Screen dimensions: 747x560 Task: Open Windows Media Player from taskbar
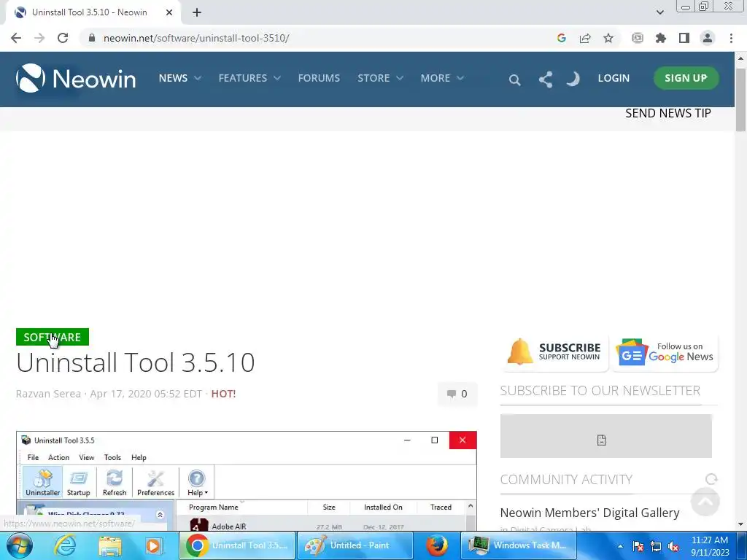(x=153, y=545)
